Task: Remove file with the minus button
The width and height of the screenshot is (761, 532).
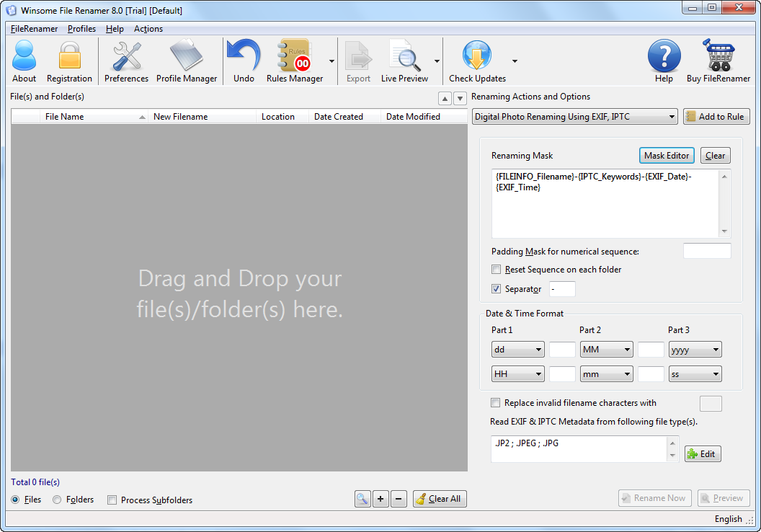Action: (x=399, y=499)
